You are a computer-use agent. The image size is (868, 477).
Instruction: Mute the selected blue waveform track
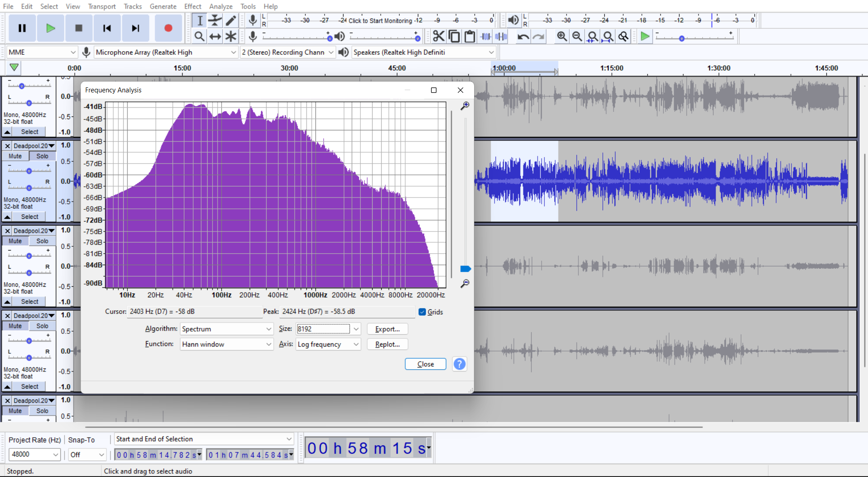(x=15, y=156)
